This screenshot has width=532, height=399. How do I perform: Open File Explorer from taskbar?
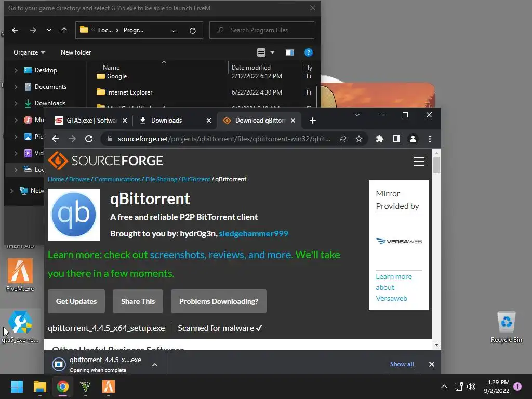pyautogui.click(x=39, y=387)
